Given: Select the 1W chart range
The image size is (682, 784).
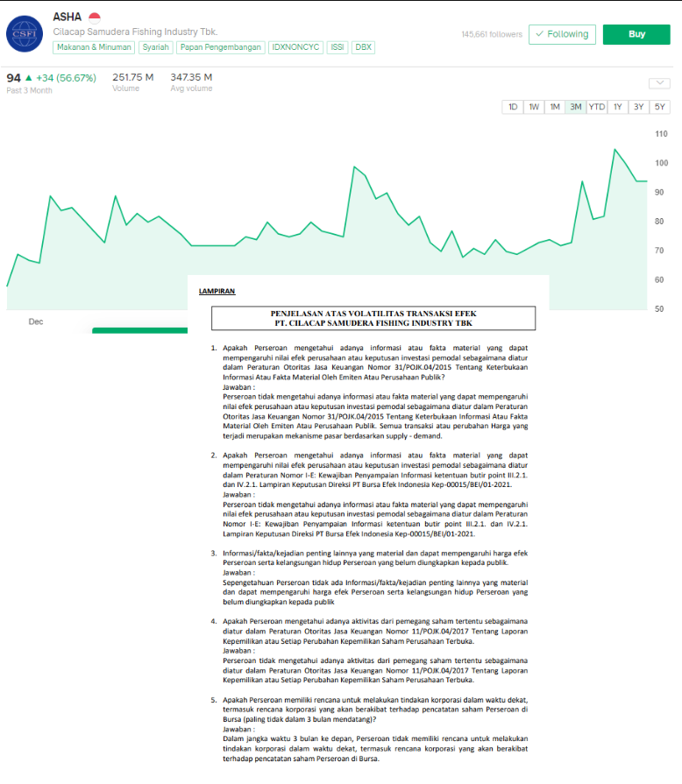Looking at the screenshot, I should point(534,107).
